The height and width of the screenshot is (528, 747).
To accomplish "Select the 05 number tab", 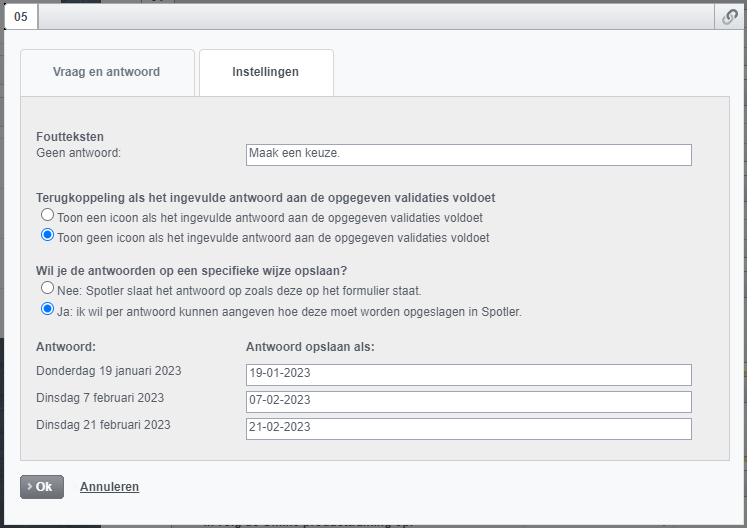I will point(21,17).
